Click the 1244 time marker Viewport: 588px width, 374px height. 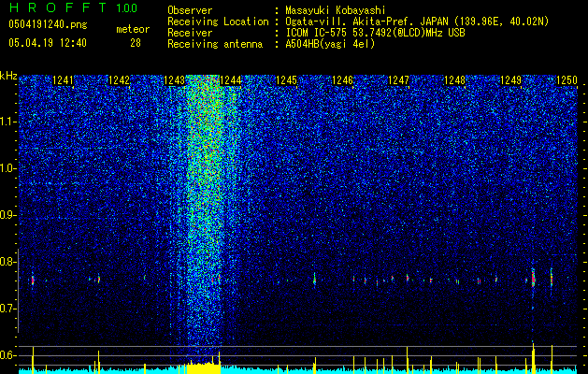click(x=231, y=80)
